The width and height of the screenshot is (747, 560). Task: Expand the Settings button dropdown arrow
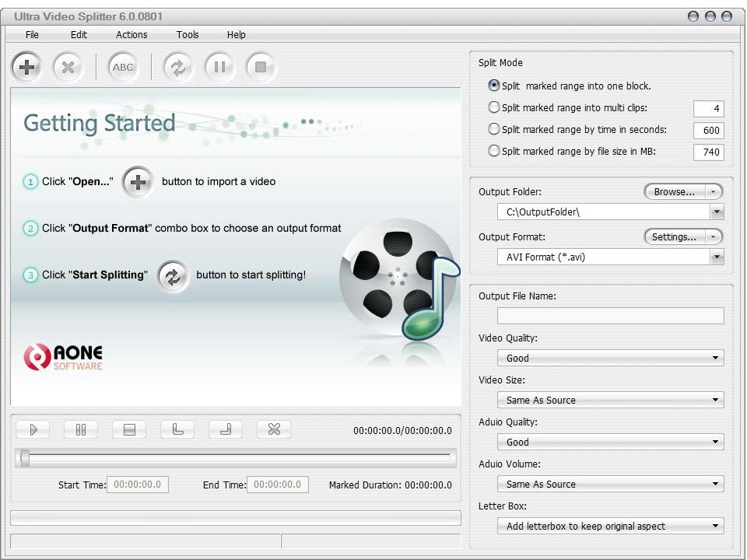pos(714,236)
